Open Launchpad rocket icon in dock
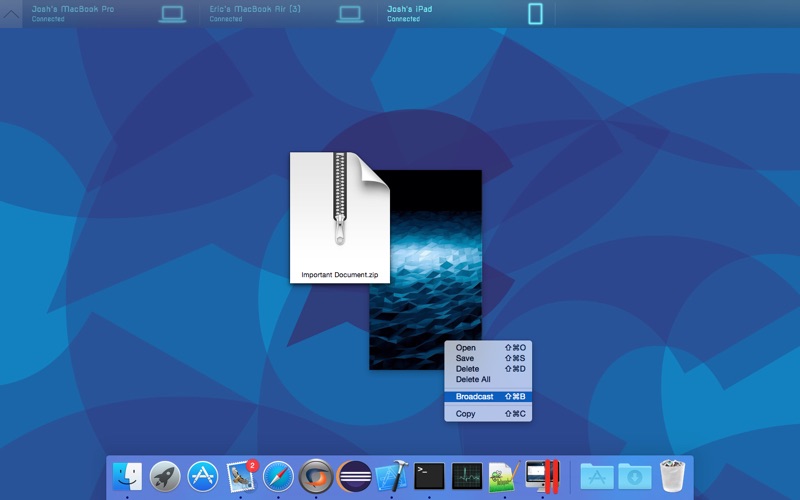The height and width of the screenshot is (500, 800). pyautogui.click(x=165, y=476)
